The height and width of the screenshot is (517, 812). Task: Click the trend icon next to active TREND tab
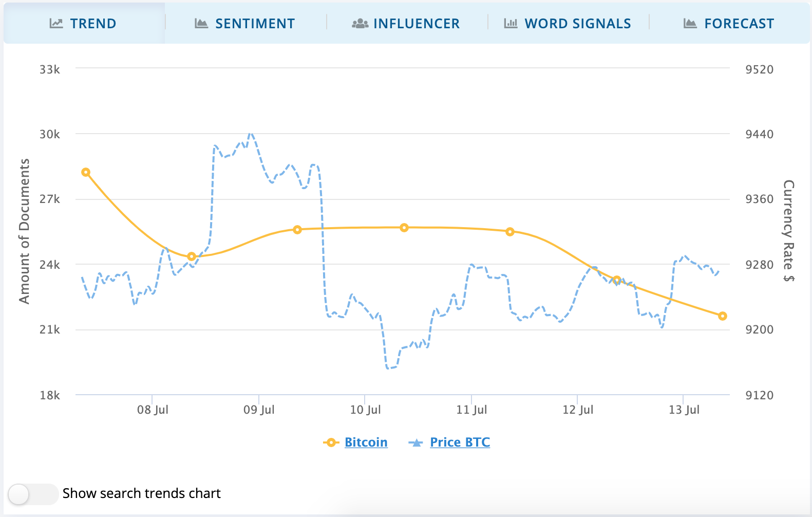(x=56, y=23)
